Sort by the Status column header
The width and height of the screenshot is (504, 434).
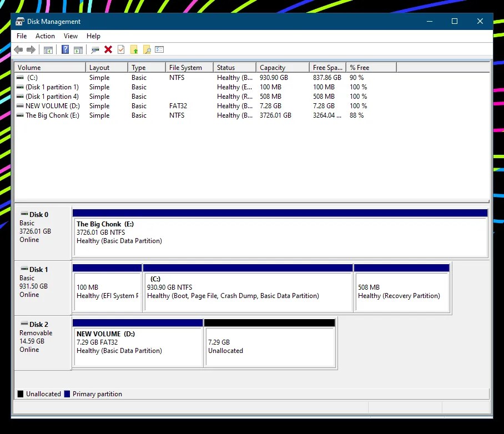235,68
